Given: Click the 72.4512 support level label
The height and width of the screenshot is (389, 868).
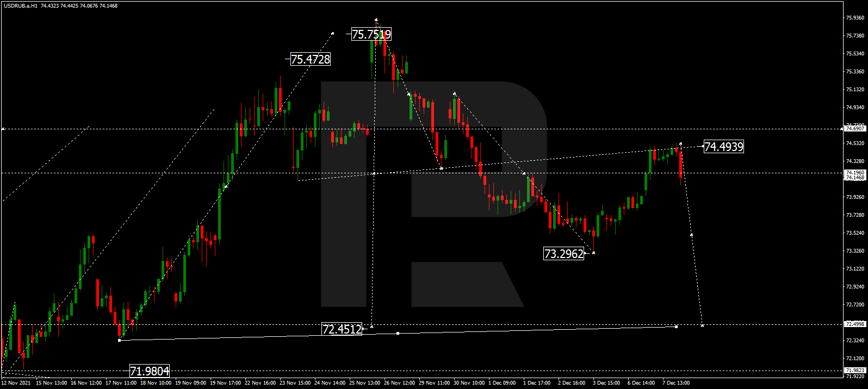Looking at the screenshot, I should 342,329.
